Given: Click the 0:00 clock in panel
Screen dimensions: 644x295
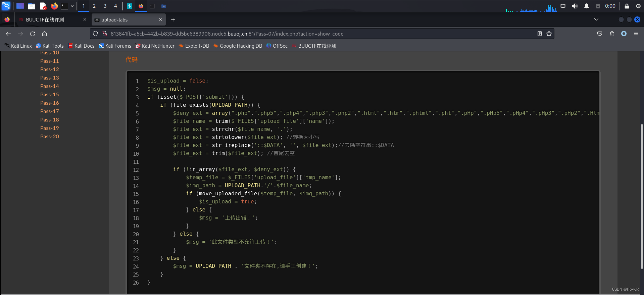Looking at the screenshot, I should click(610, 6).
